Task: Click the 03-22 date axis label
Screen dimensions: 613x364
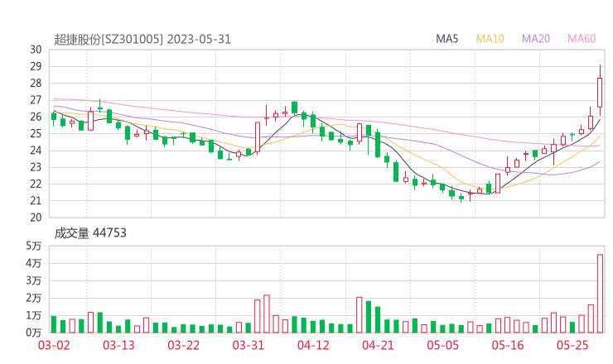Action: point(183,345)
